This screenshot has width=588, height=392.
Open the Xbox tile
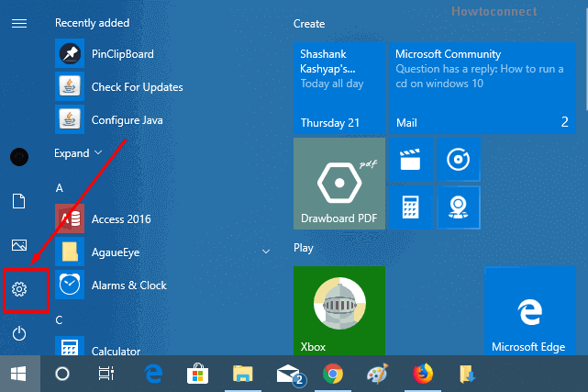[x=339, y=310]
